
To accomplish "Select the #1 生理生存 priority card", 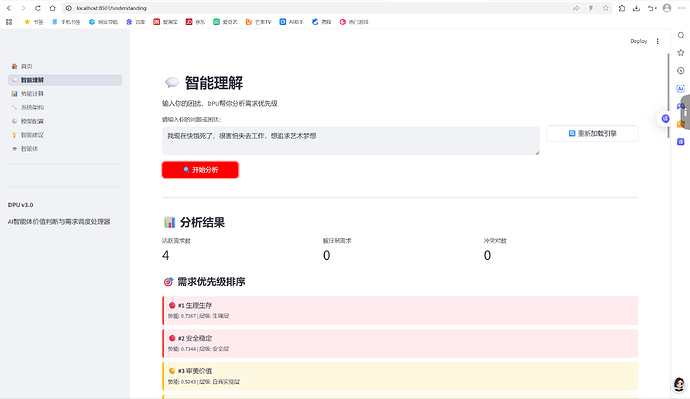I will pyautogui.click(x=400, y=311).
